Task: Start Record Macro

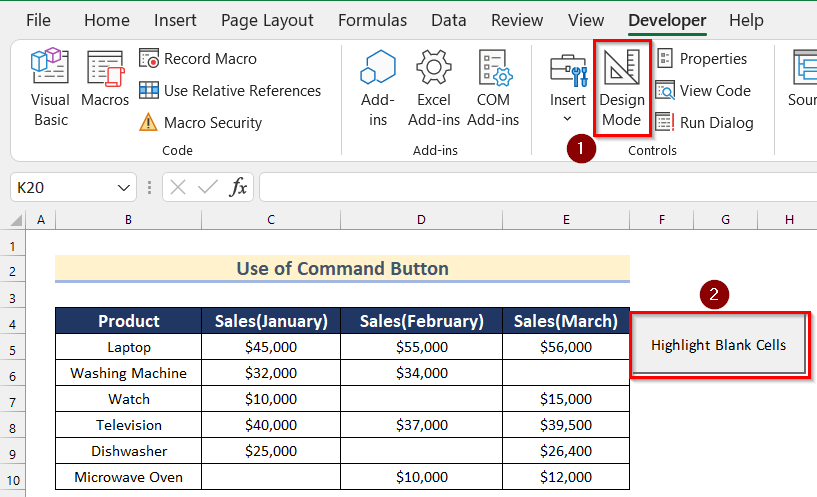Action: pyautogui.click(x=198, y=59)
